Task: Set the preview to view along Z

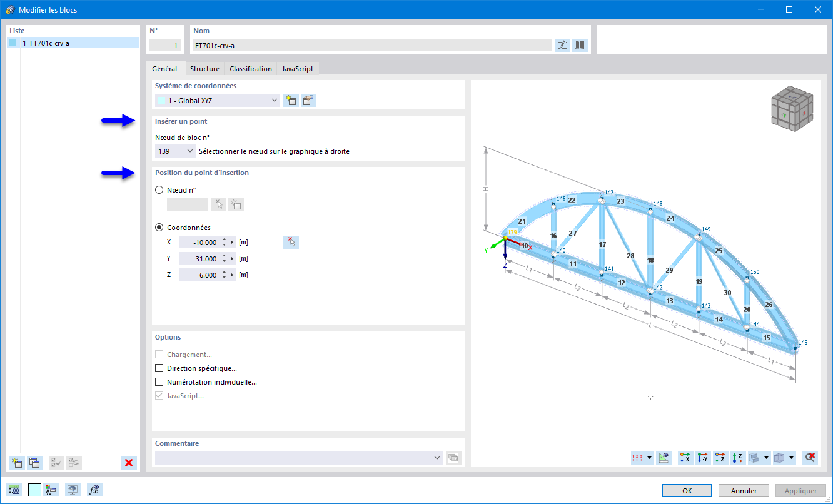Action: [720, 458]
